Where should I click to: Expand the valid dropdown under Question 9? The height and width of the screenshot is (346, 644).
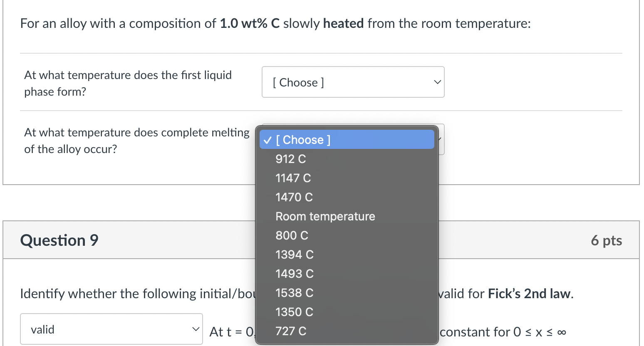[111, 329]
